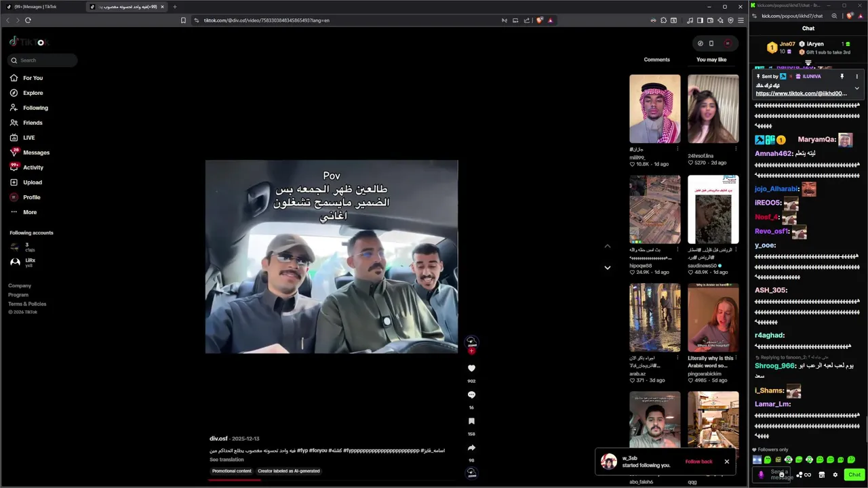Open Brave wallet icon
868x488 pixels.
(710, 20)
